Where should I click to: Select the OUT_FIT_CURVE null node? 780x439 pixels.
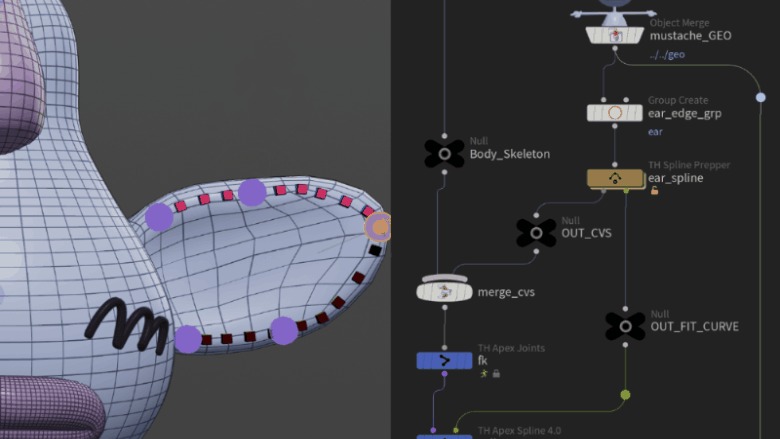tap(625, 326)
